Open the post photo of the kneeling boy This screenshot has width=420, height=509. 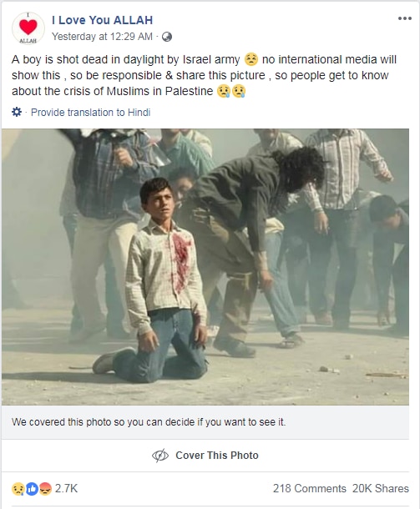pyautogui.click(x=205, y=267)
